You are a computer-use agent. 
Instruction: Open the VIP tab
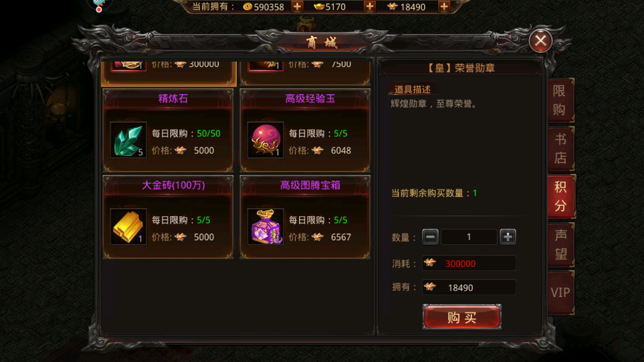click(560, 292)
